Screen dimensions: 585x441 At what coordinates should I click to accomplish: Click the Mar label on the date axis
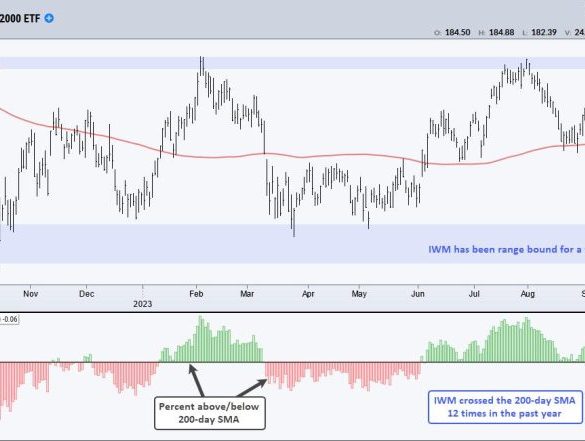247,294
